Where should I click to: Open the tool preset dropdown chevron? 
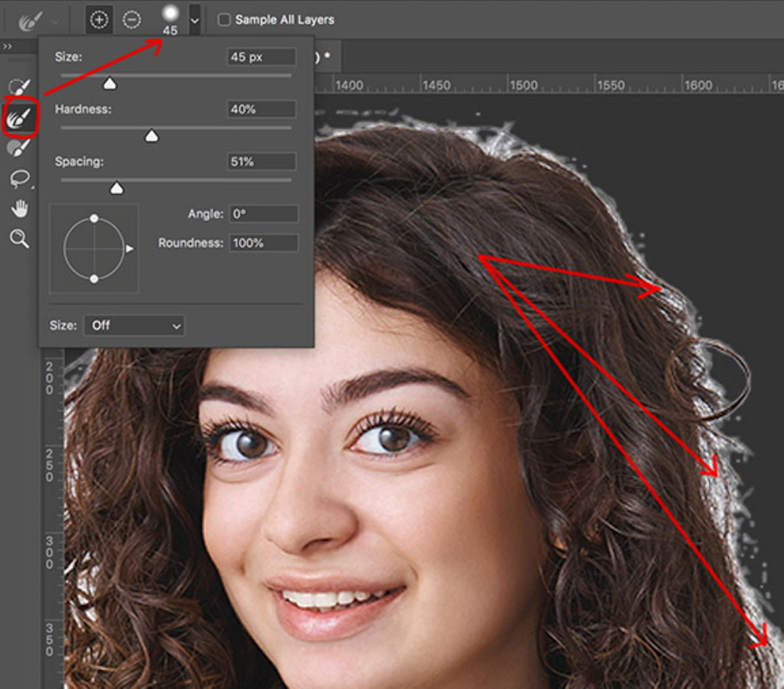point(55,22)
